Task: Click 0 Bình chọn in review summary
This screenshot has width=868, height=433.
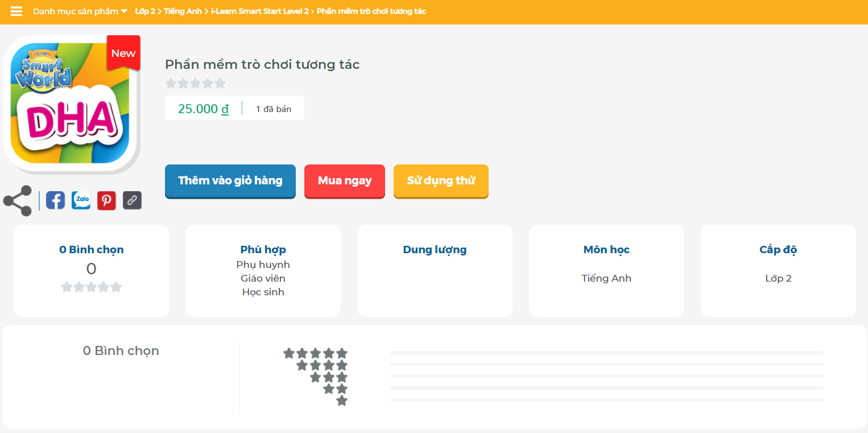Action: 121,350
